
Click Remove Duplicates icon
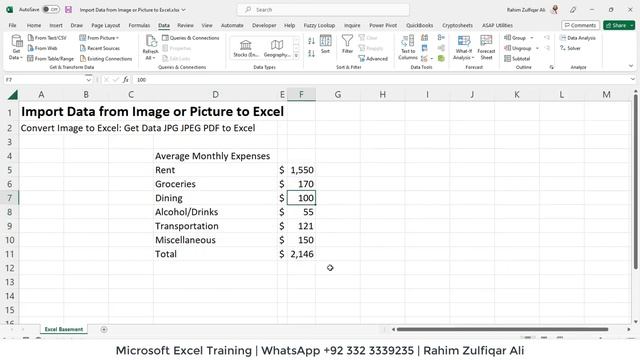pos(424,48)
